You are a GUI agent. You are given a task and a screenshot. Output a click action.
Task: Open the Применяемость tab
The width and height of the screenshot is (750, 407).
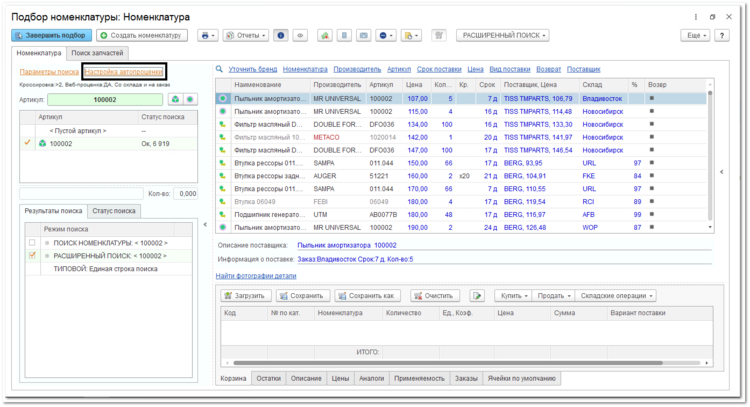419,379
